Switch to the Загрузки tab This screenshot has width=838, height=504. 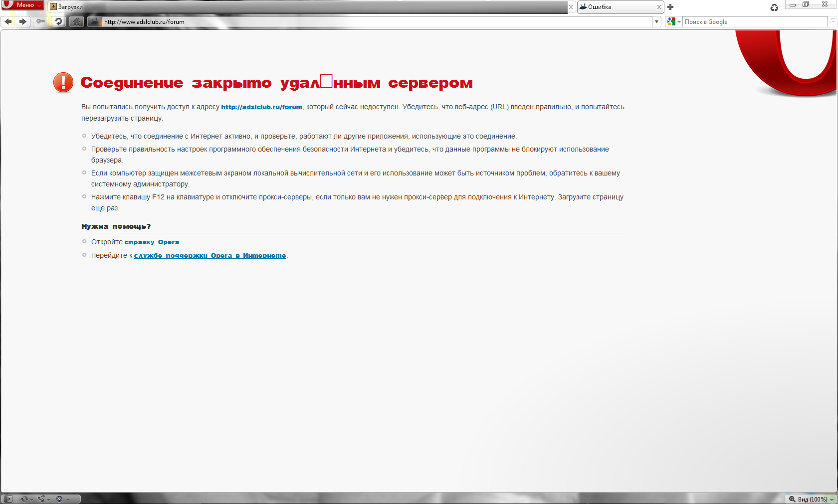pos(70,7)
